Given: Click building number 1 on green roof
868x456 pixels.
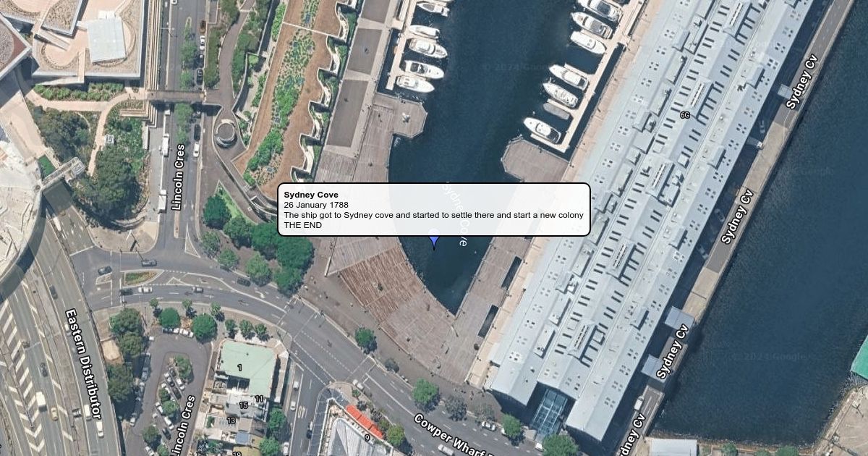Looking at the screenshot, I should 239,368.
